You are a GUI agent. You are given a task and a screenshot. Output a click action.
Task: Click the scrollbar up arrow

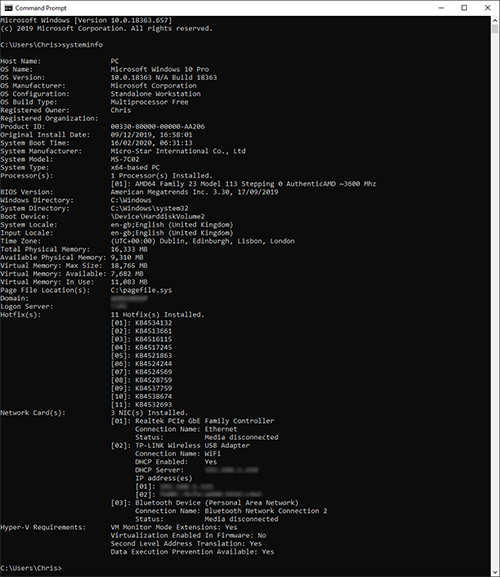(495, 21)
